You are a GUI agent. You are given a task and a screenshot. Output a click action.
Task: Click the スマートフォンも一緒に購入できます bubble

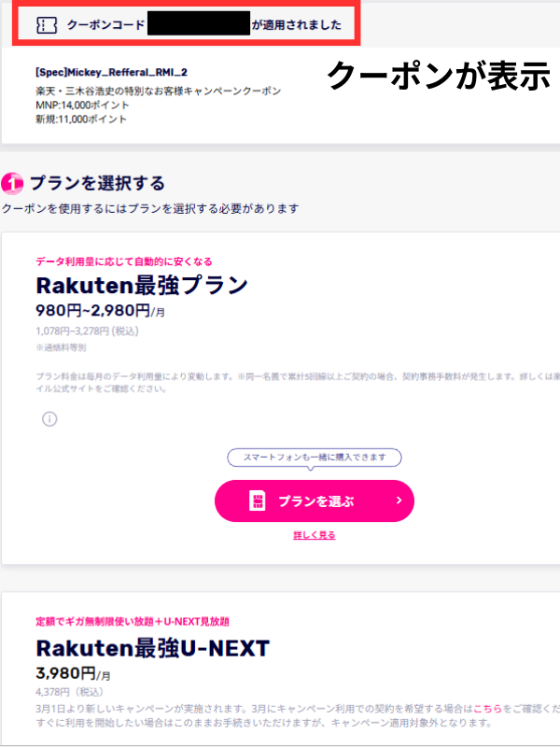pyautogui.click(x=315, y=458)
